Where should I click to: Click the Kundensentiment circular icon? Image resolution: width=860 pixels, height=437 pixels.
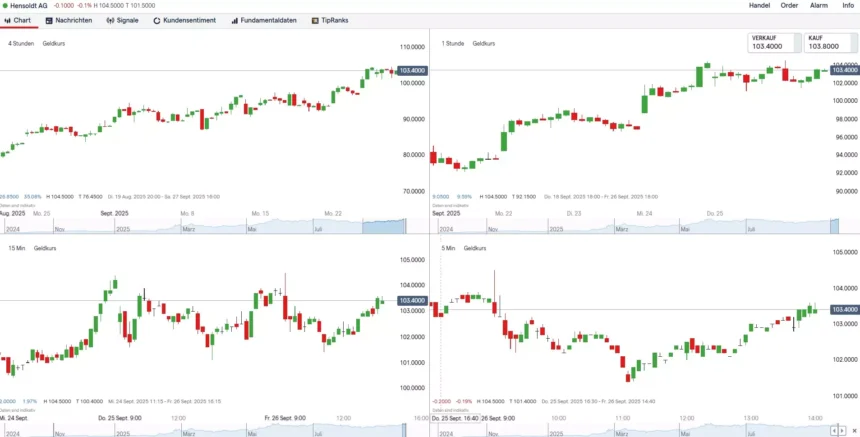[x=157, y=20]
